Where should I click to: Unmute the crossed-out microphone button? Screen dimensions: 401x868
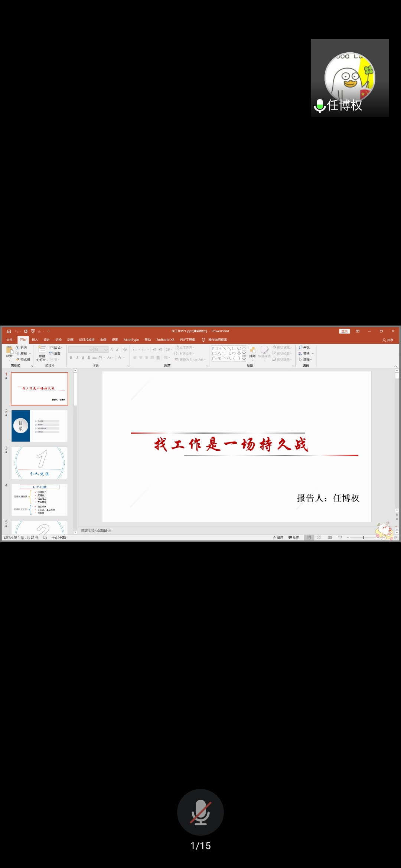[200, 812]
